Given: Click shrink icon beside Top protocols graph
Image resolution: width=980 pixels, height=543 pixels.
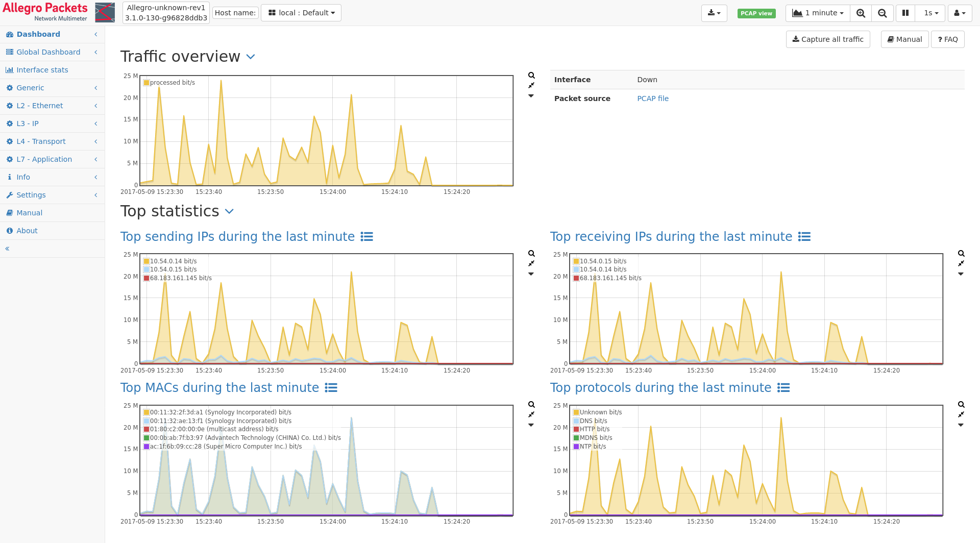Looking at the screenshot, I should (961, 414).
